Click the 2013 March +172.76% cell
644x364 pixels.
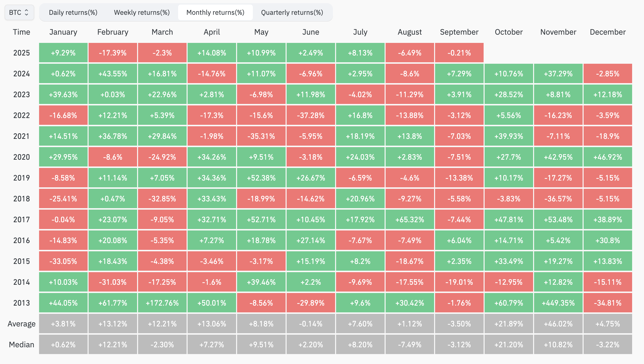[162, 302]
